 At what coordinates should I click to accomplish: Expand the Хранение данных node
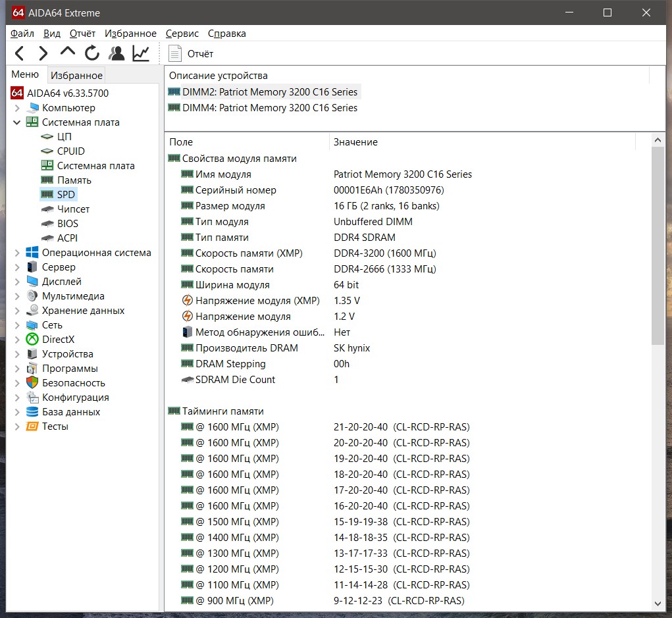click(x=17, y=311)
